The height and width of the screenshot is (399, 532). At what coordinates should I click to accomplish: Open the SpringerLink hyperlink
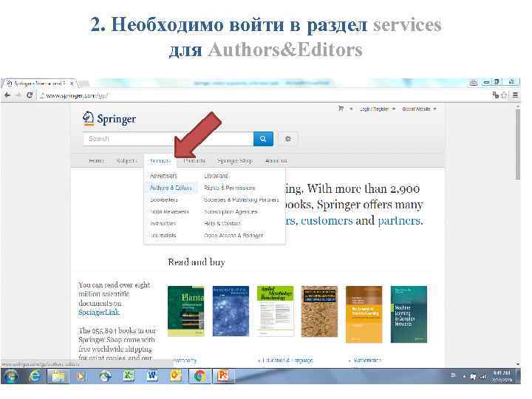coord(99,312)
